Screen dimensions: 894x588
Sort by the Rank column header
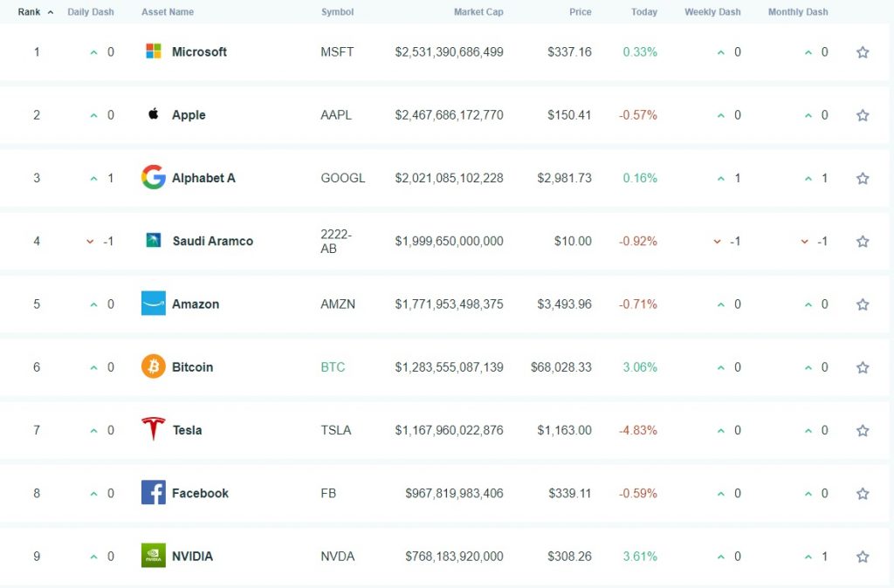pos(30,12)
